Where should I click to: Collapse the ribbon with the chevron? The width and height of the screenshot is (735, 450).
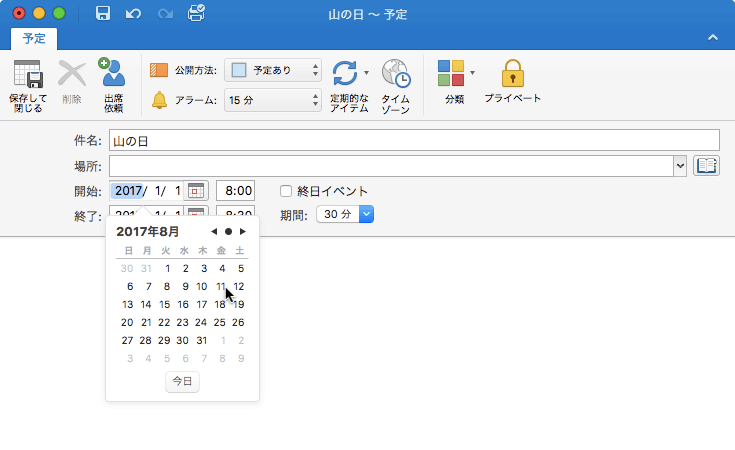(713, 38)
